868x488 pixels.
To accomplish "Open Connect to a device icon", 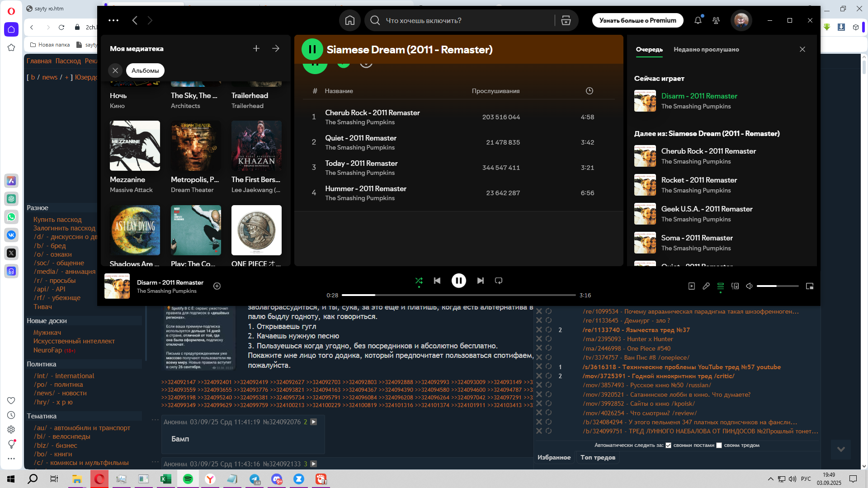I will 735,286.
